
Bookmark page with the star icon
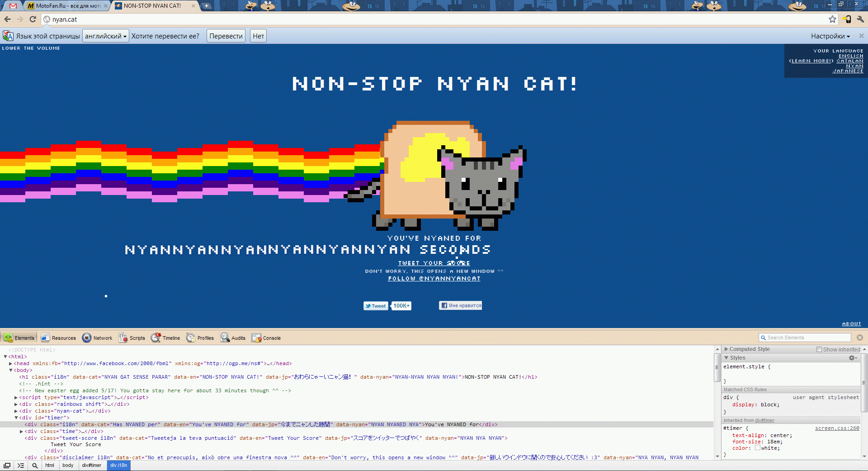tap(832, 19)
